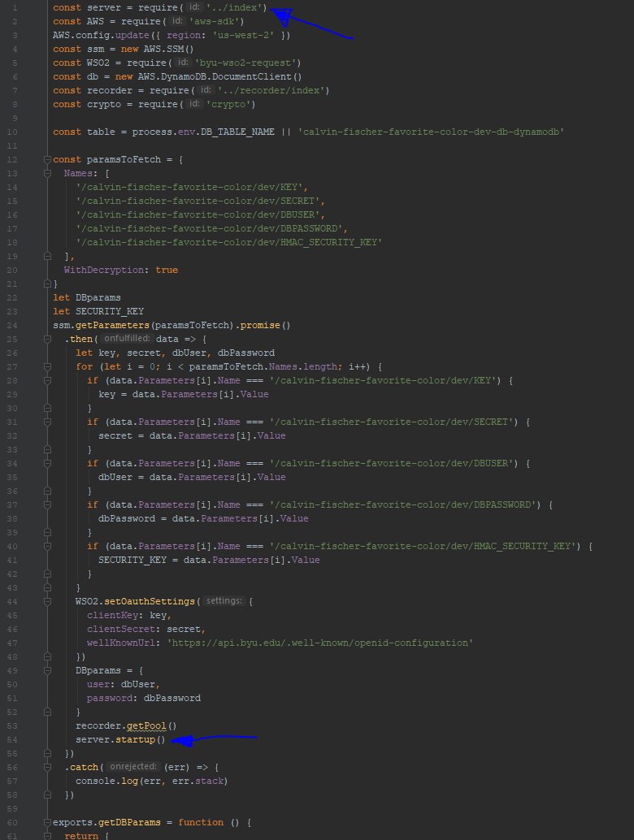
Task: Click the fold end marker on line 21
Action: [47, 284]
